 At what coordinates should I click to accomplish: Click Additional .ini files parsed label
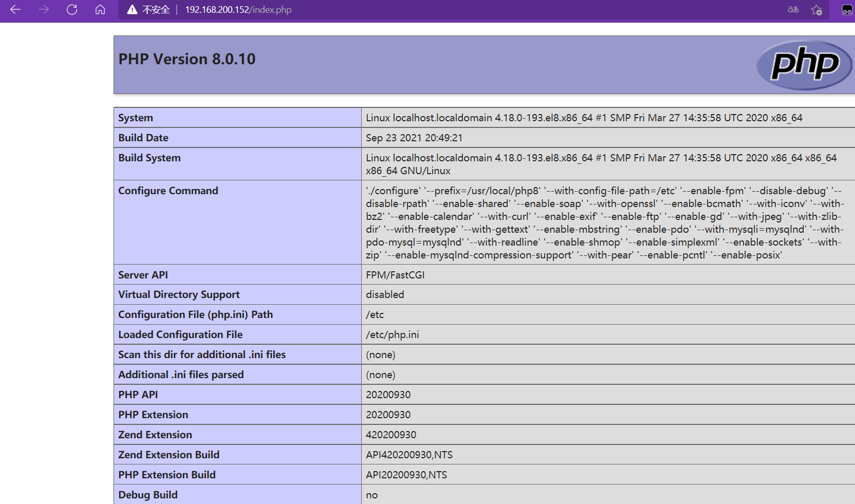pyautogui.click(x=181, y=375)
